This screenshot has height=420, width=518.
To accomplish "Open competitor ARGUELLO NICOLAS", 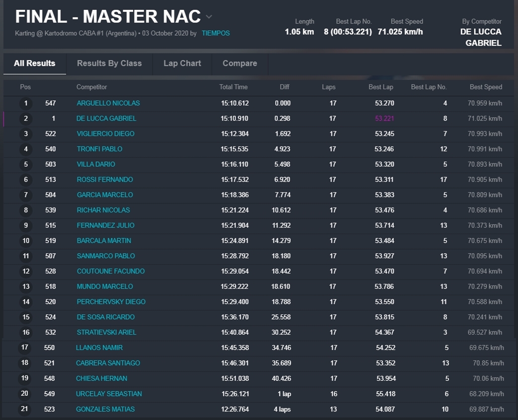I will (108, 103).
